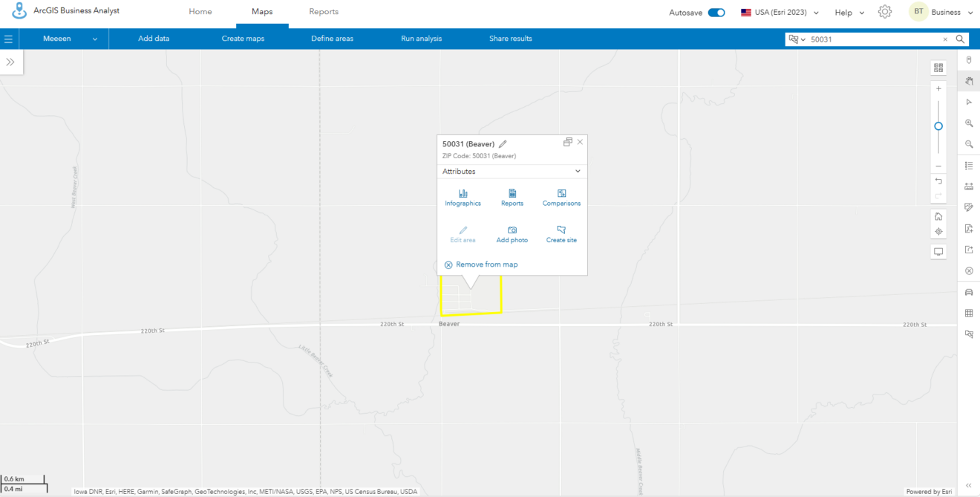Choose the arrow select tool

click(x=969, y=102)
